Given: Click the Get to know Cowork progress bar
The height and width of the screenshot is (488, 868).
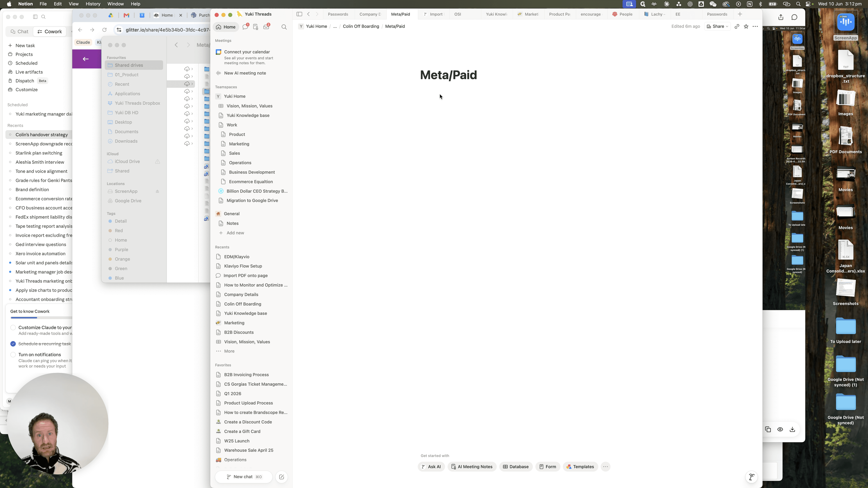Looking at the screenshot, I should pos(41,318).
